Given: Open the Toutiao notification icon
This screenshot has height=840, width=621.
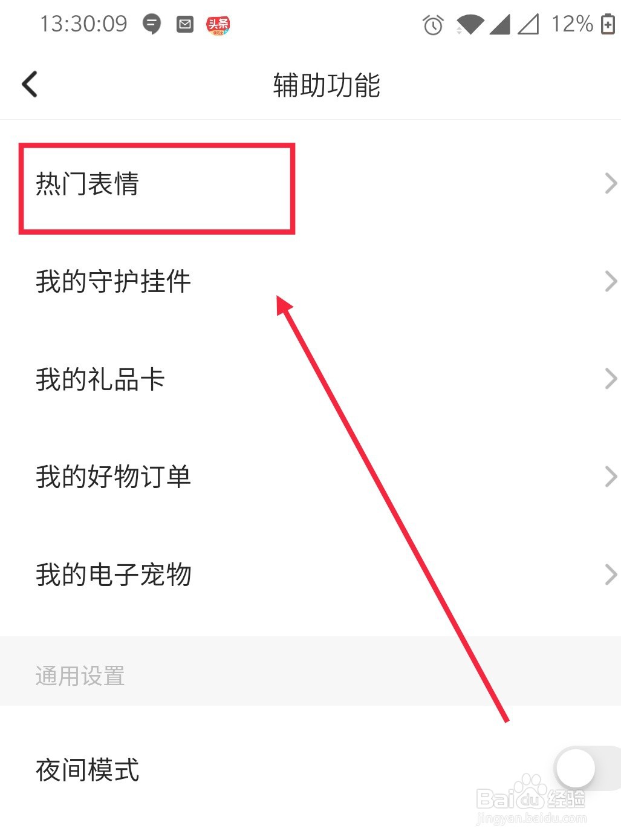Looking at the screenshot, I should [218, 25].
